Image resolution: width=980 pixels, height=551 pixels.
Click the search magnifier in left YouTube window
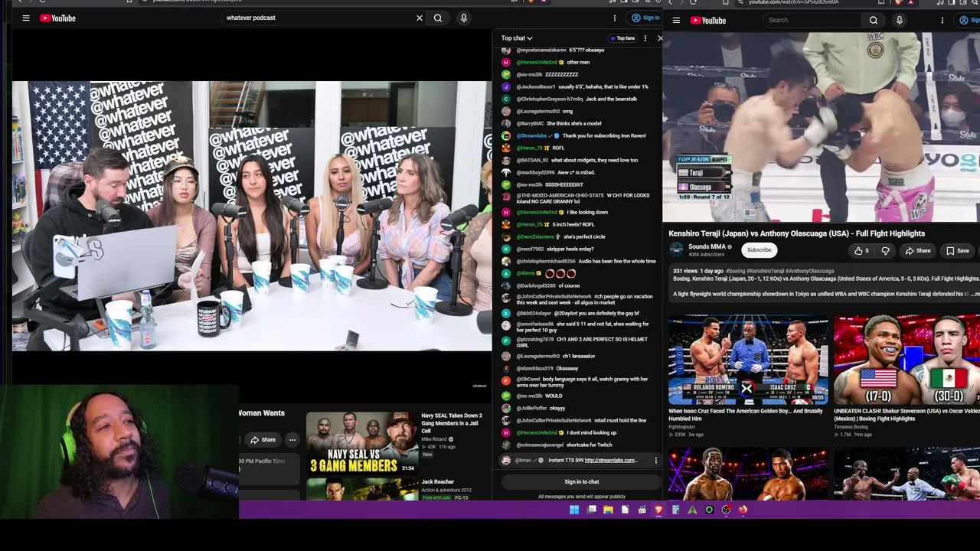(x=438, y=18)
